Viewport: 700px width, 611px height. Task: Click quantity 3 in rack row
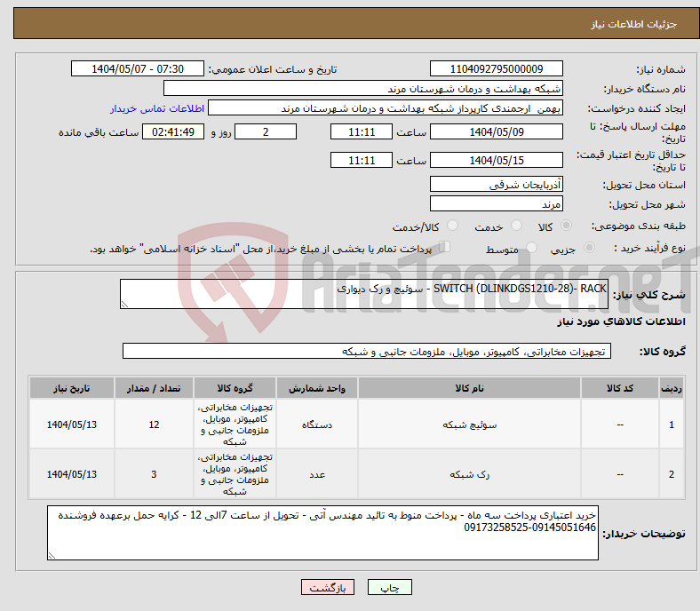click(x=154, y=474)
